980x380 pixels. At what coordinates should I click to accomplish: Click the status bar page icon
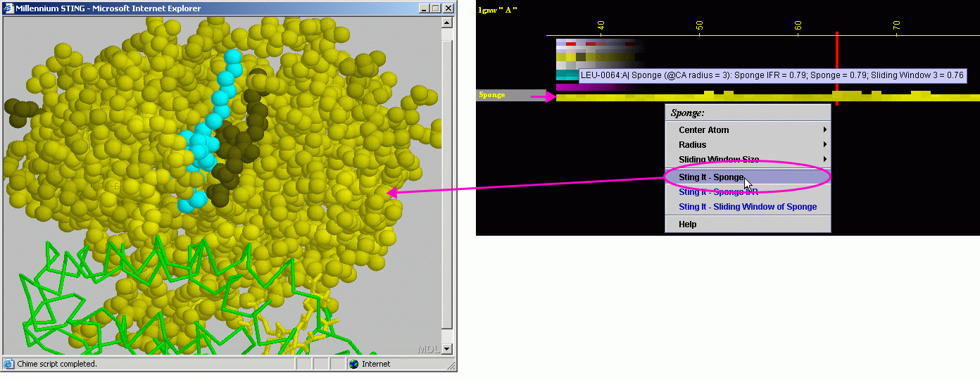[x=8, y=364]
